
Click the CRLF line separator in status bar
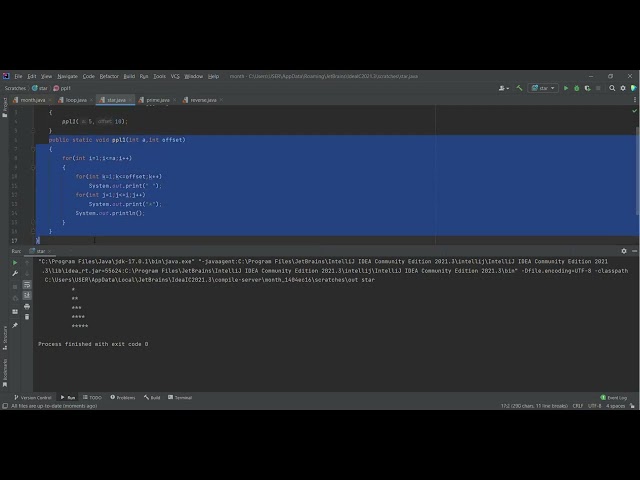point(578,406)
